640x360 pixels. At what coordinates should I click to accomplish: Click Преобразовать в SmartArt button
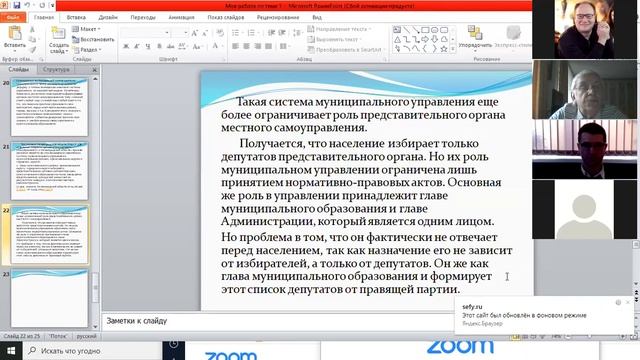(x=345, y=49)
